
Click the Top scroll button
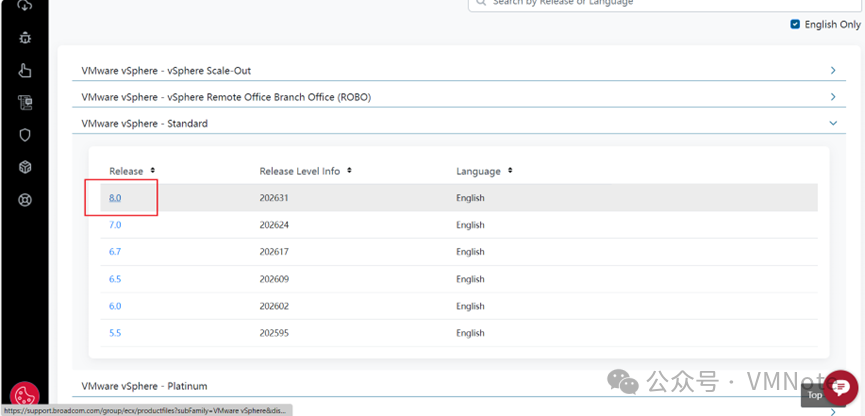[814, 395]
